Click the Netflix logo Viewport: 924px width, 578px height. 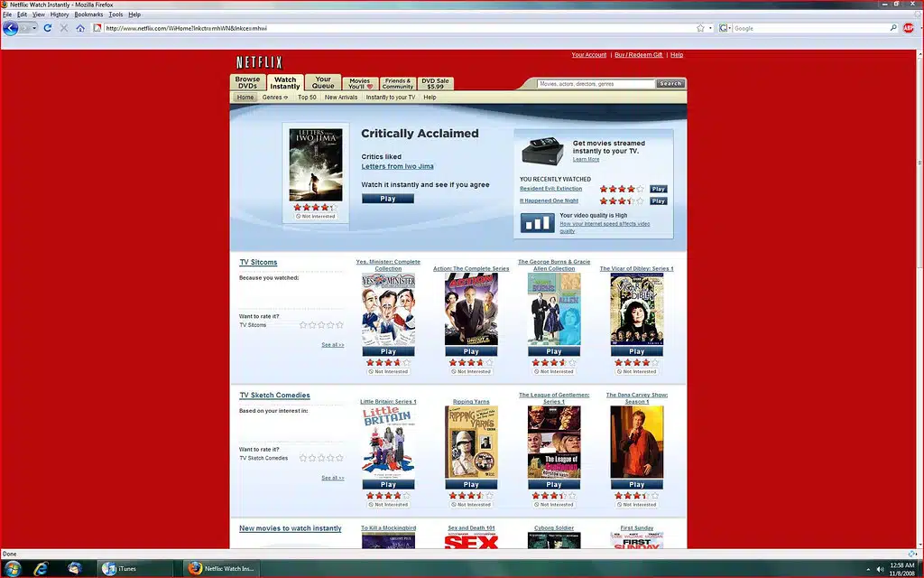pyautogui.click(x=259, y=62)
